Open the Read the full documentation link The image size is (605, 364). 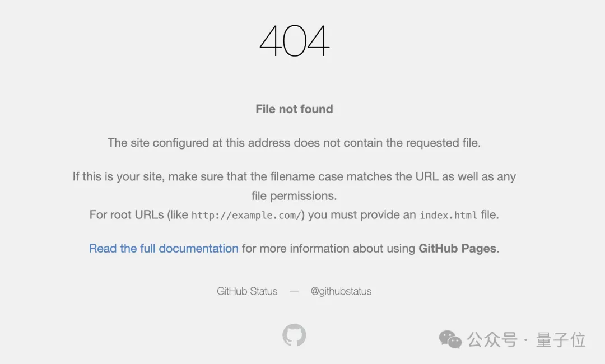pyautogui.click(x=164, y=249)
